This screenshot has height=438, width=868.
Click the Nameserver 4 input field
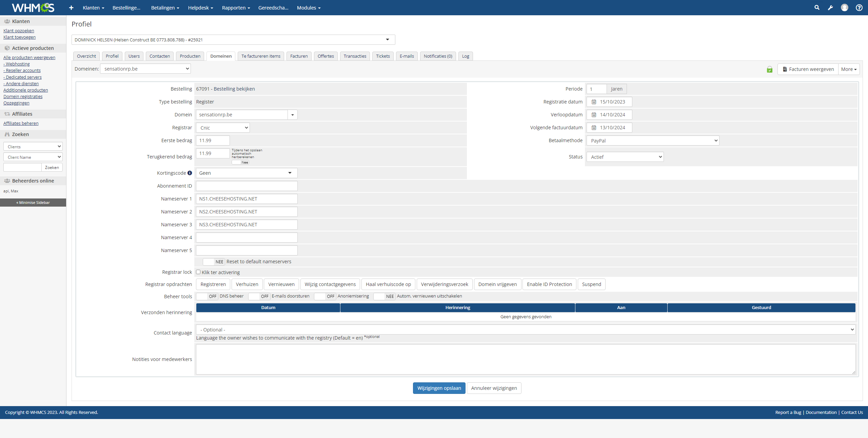(246, 237)
